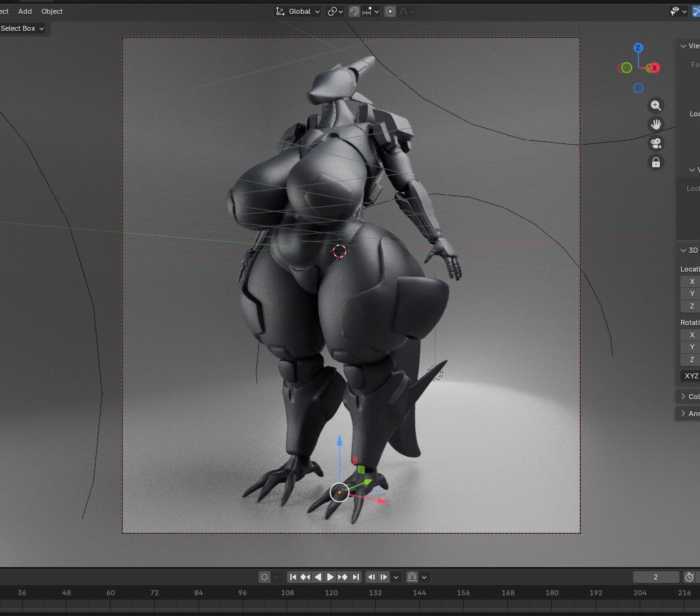Jump to the start frame
Screen dimensions: 700x616
(x=293, y=577)
